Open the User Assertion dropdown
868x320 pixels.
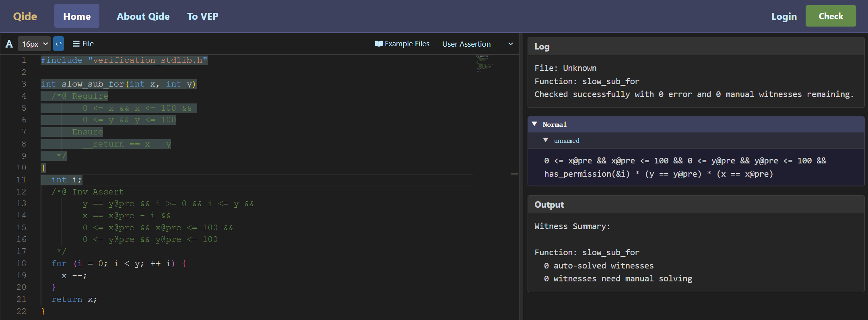coord(478,44)
